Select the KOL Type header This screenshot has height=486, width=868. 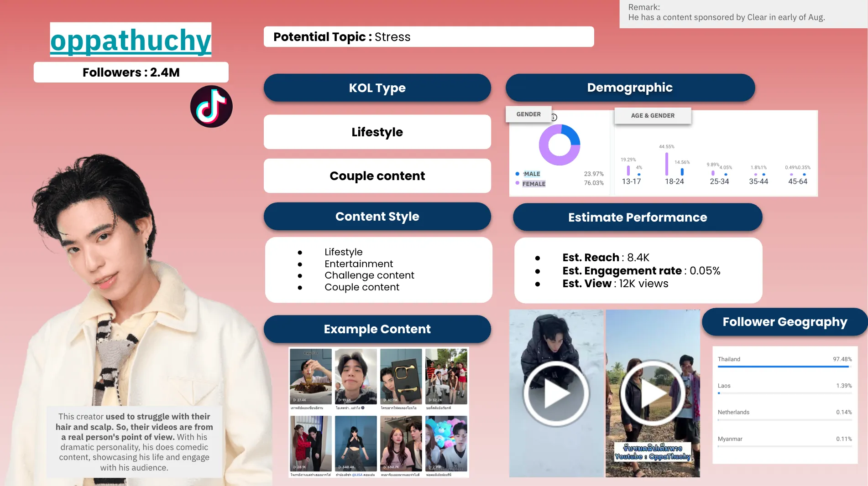click(x=377, y=88)
